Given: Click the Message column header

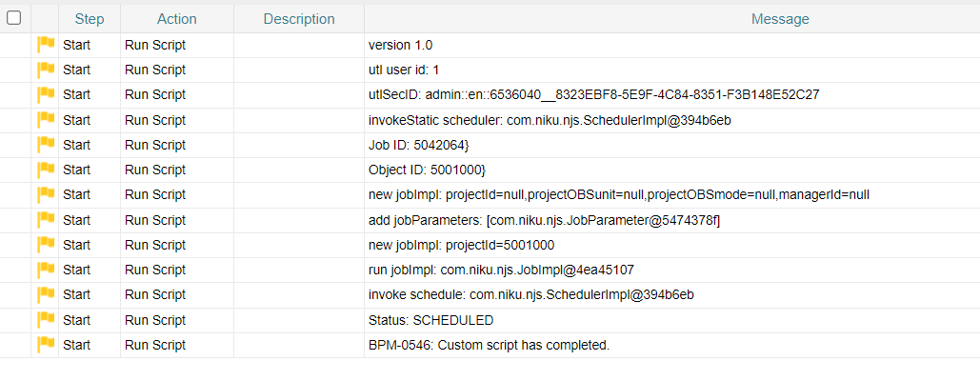Looking at the screenshot, I should click(780, 19).
